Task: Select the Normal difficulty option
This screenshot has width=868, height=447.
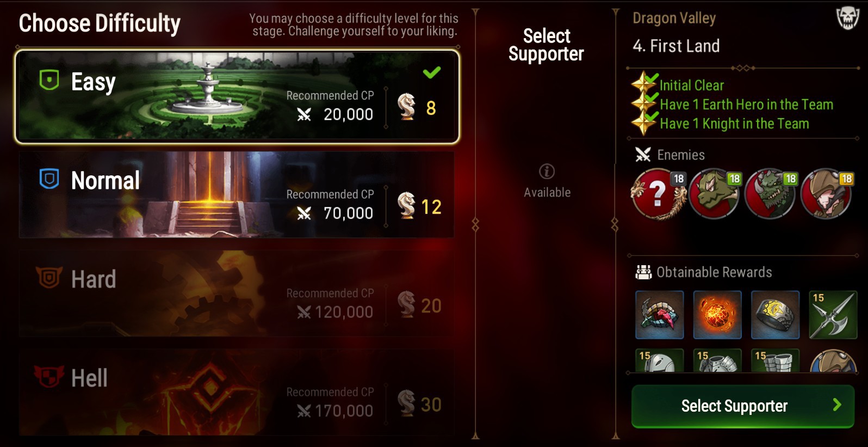Action: click(x=237, y=194)
